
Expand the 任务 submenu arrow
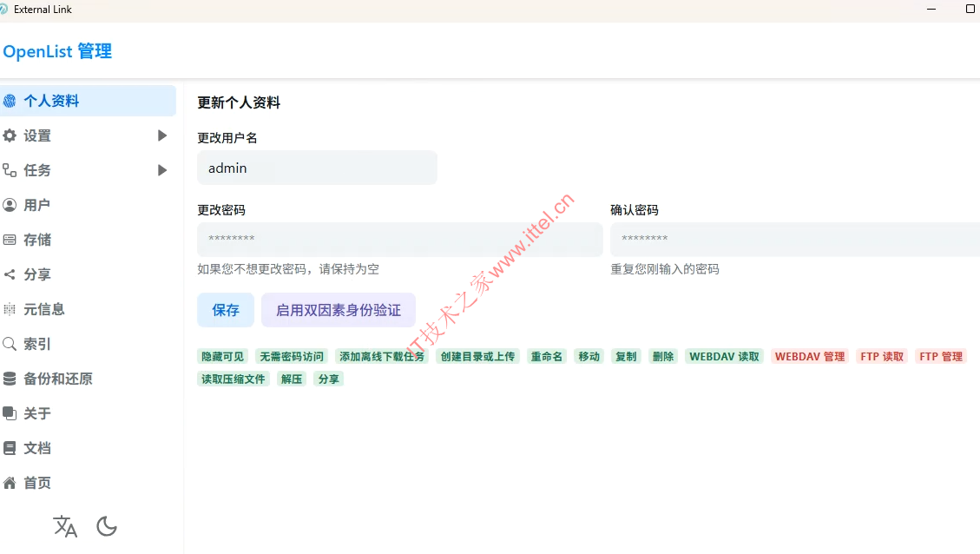pyautogui.click(x=162, y=170)
